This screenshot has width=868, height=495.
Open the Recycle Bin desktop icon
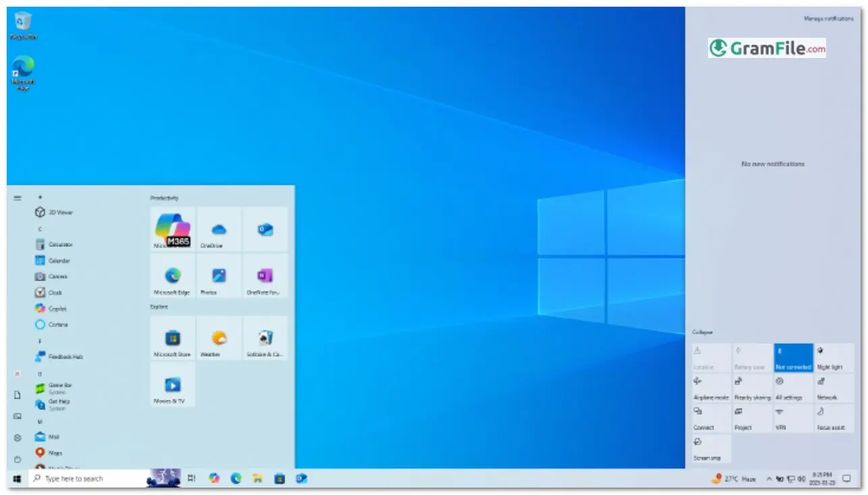click(23, 25)
